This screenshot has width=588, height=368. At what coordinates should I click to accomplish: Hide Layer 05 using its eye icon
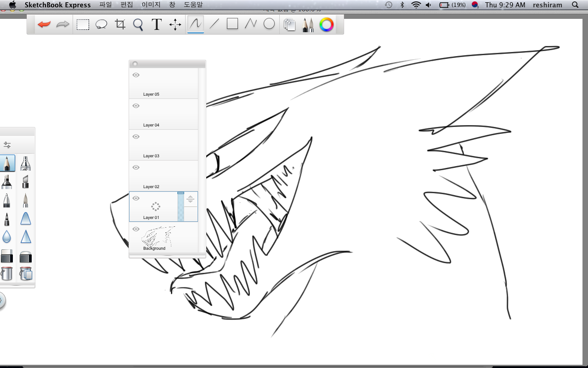click(x=136, y=75)
